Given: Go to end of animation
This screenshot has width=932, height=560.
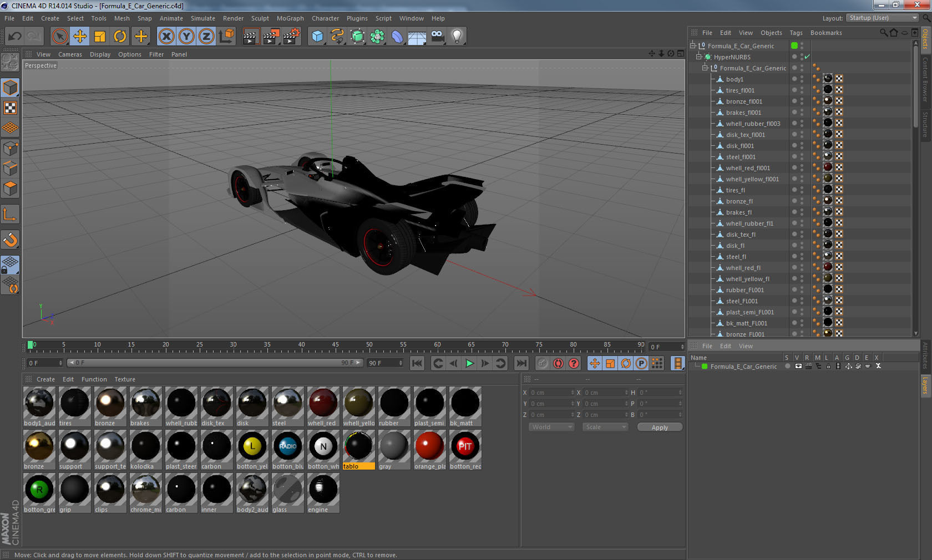Looking at the screenshot, I should (521, 363).
